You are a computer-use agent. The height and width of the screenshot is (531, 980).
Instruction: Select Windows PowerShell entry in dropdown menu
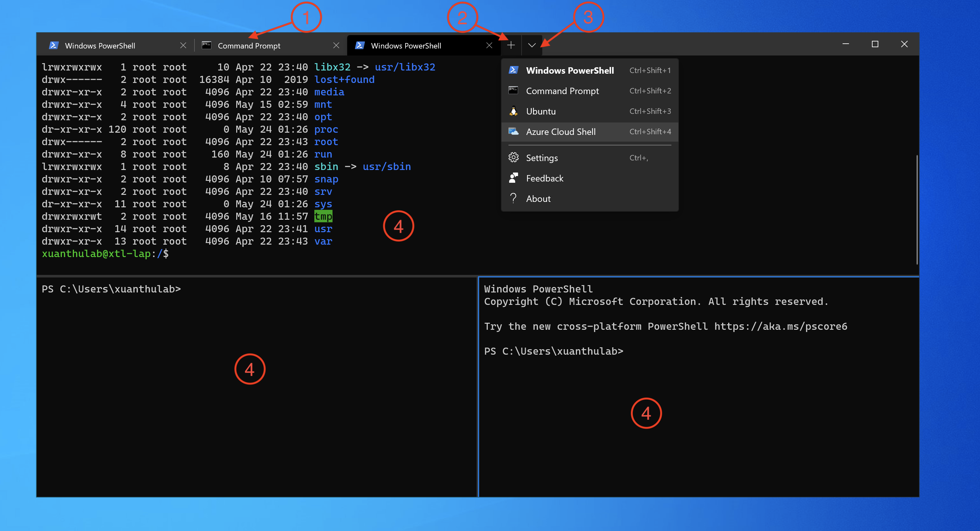pos(569,71)
